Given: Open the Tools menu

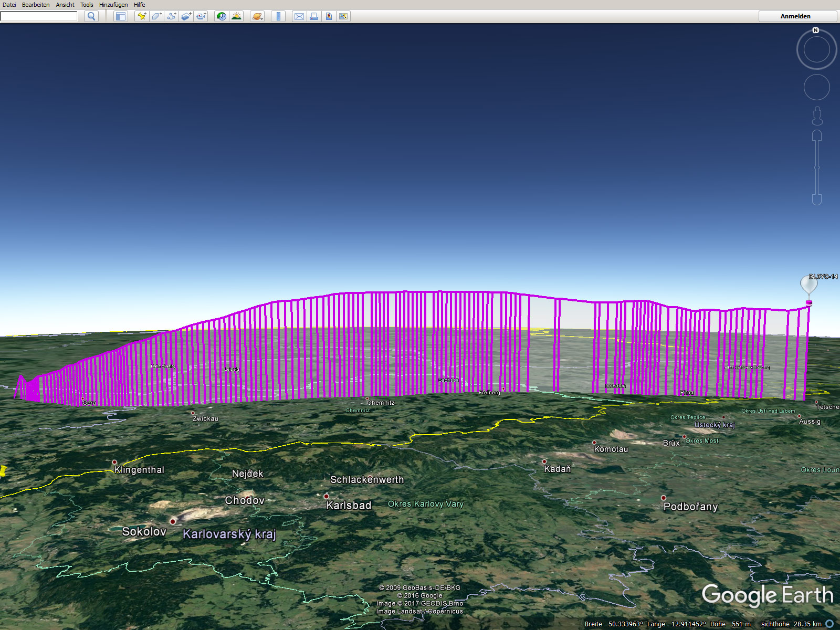Looking at the screenshot, I should [87, 5].
